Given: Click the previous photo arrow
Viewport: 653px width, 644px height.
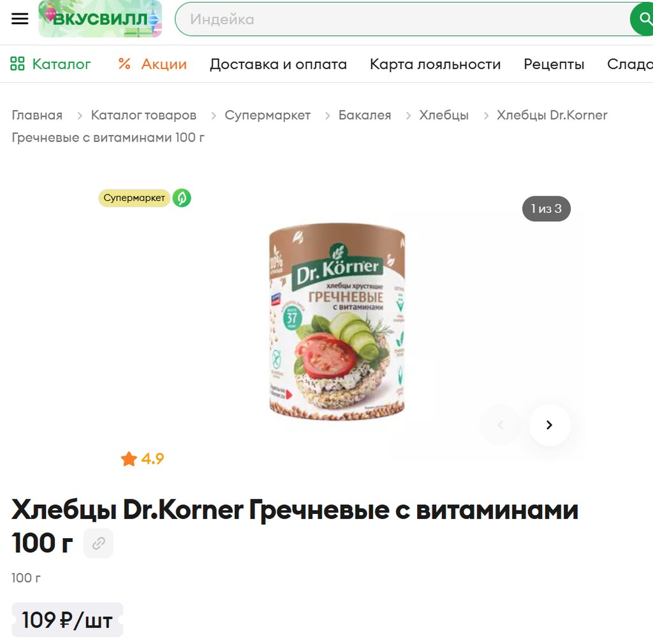Looking at the screenshot, I should tap(501, 425).
